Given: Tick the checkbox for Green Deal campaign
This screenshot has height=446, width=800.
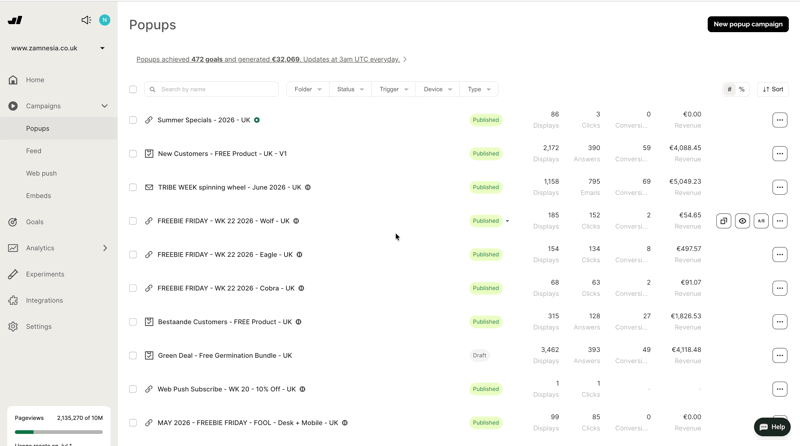Looking at the screenshot, I should tap(133, 356).
